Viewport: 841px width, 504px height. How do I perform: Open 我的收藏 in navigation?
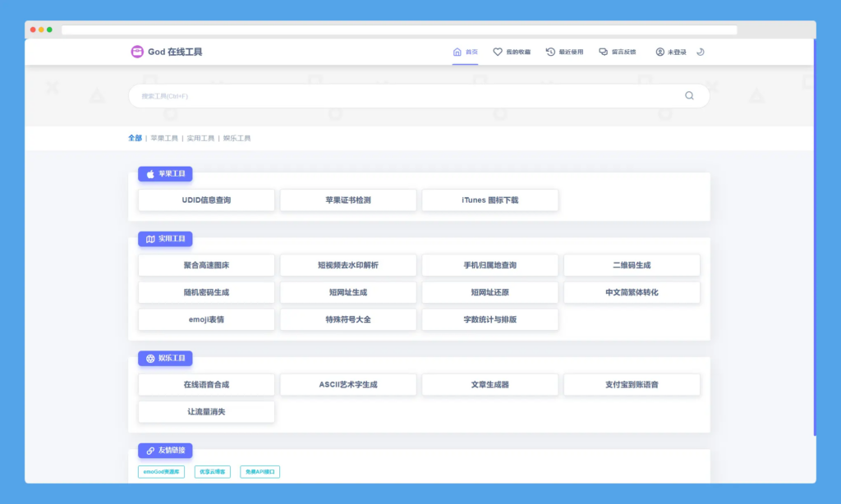[x=512, y=52]
